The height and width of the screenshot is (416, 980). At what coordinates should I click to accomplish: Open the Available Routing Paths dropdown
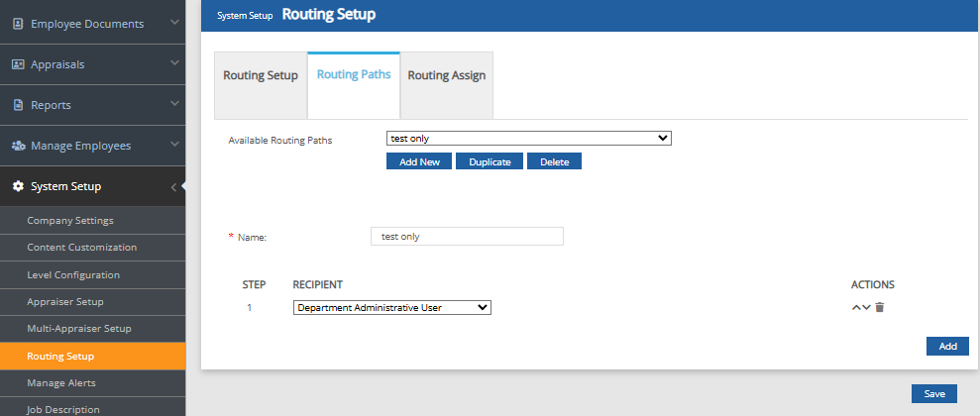[x=528, y=139]
